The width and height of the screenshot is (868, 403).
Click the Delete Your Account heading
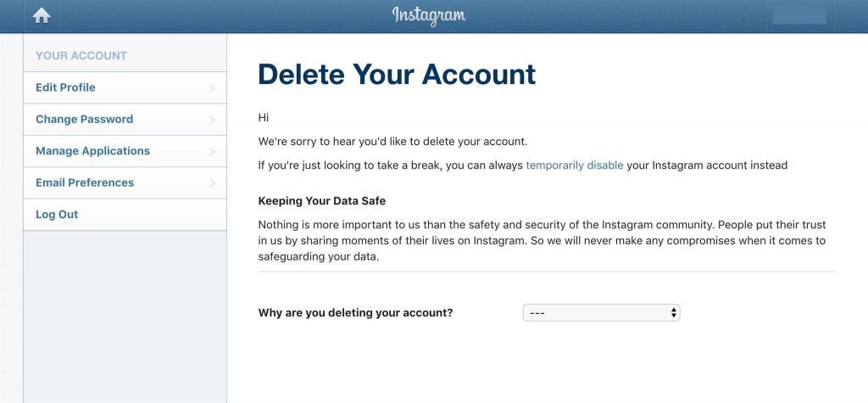click(x=397, y=75)
